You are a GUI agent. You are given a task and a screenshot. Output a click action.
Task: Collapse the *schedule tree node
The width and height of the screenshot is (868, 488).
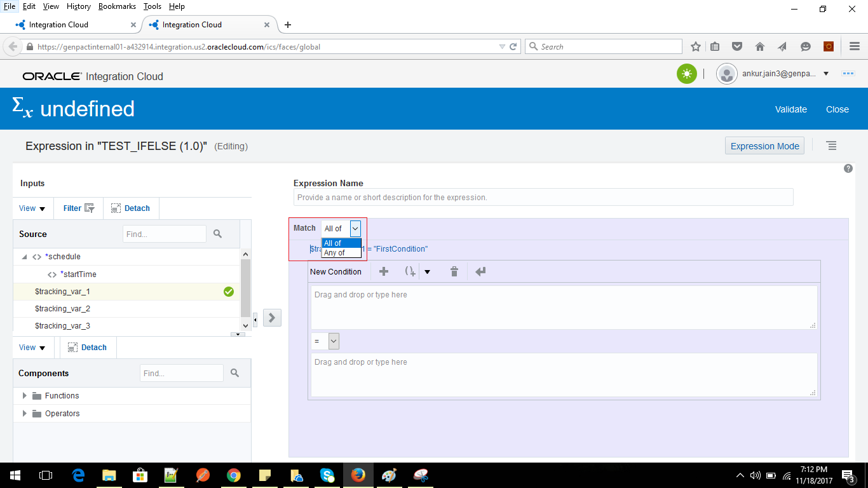click(x=25, y=257)
